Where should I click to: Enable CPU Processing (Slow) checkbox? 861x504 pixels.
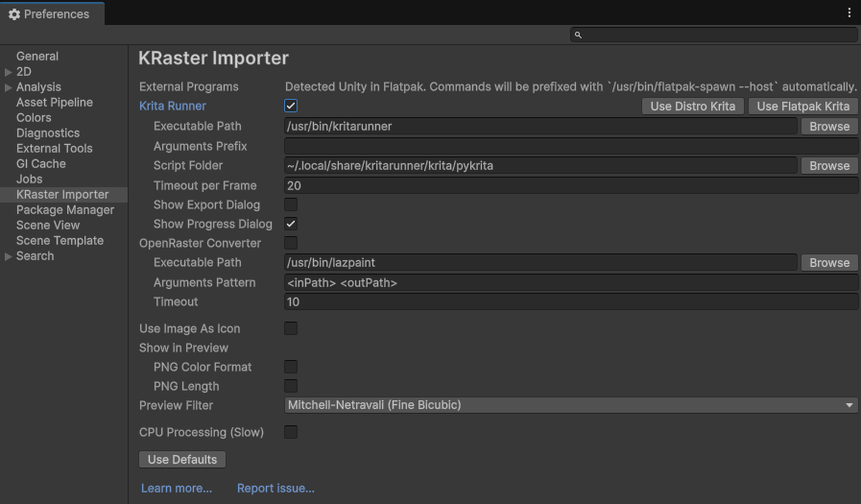tap(291, 432)
